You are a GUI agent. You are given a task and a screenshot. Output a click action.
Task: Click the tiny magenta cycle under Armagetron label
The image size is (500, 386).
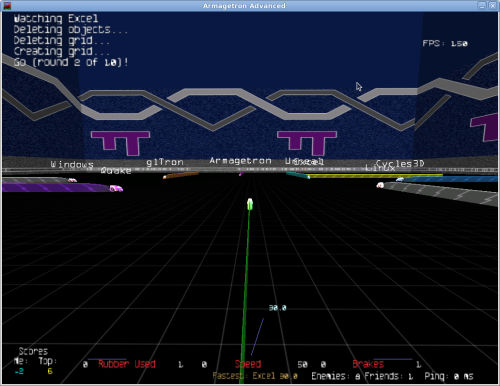pos(241,174)
